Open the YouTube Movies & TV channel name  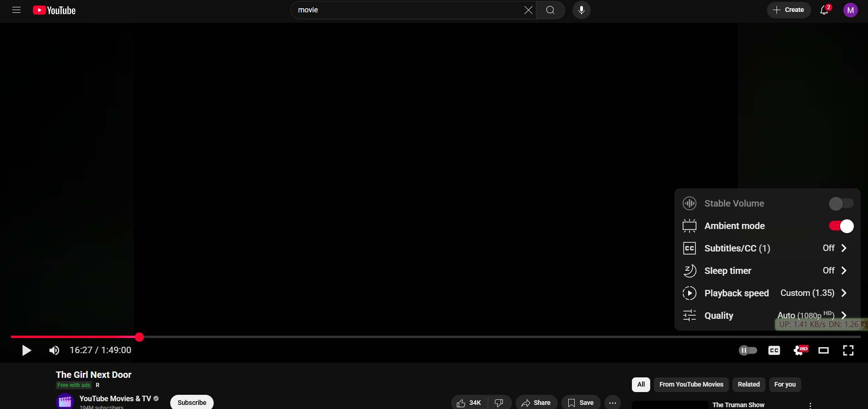tap(115, 399)
